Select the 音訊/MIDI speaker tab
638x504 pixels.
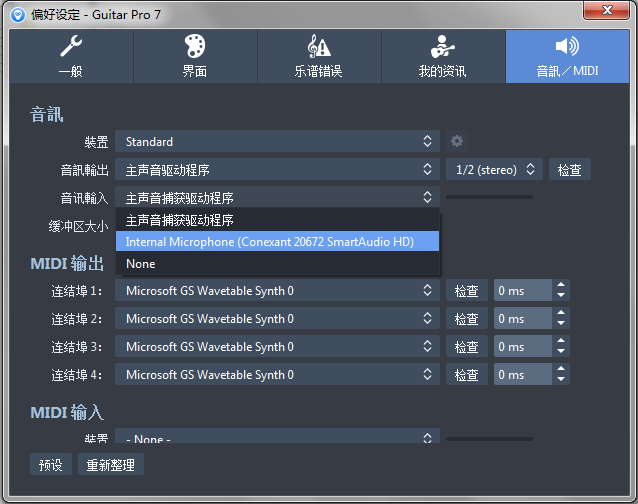(x=566, y=56)
